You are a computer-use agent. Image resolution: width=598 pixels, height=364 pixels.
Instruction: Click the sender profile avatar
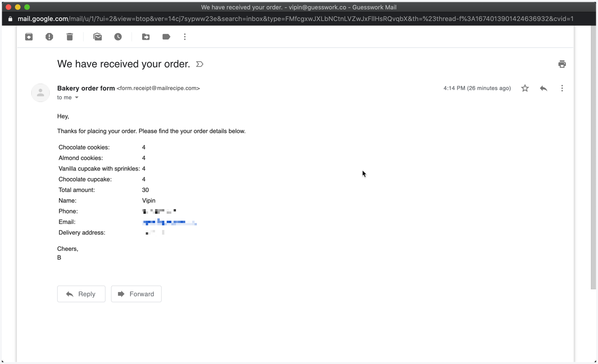(x=40, y=93)
